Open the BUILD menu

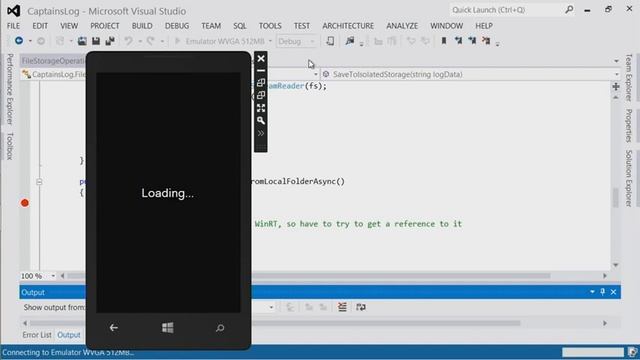142,26
